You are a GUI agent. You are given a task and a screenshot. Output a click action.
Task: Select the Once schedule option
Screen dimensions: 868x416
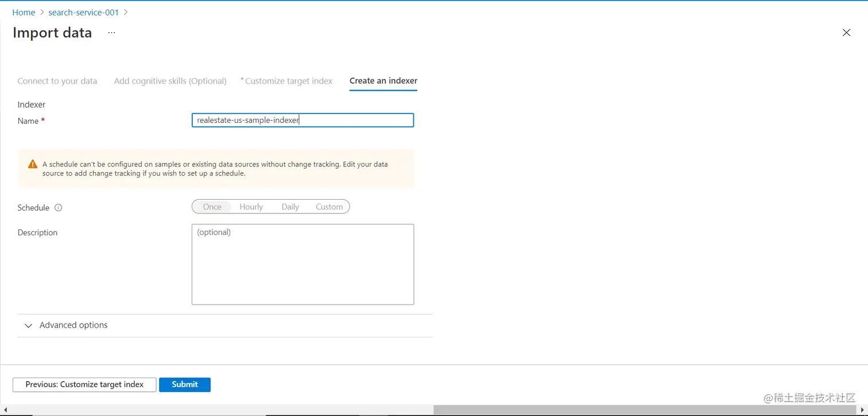[x=212, y=207]
